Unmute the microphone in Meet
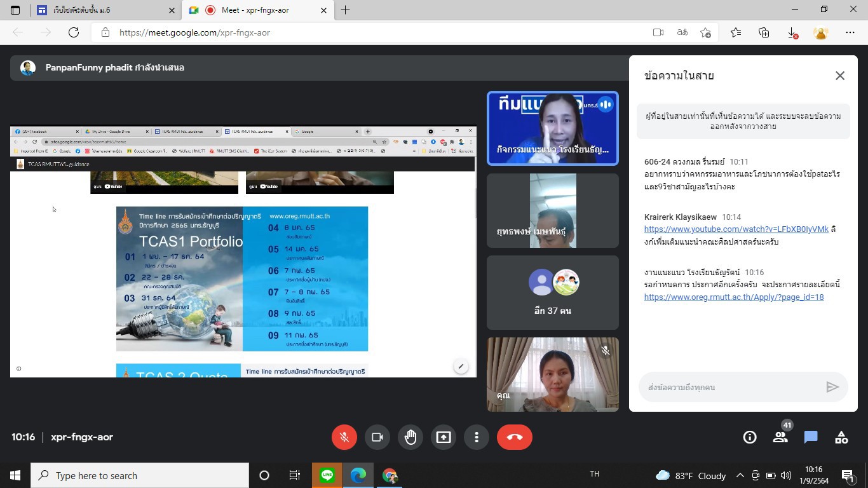This screenshot has width=868, height=488. (x=344, y=437)
